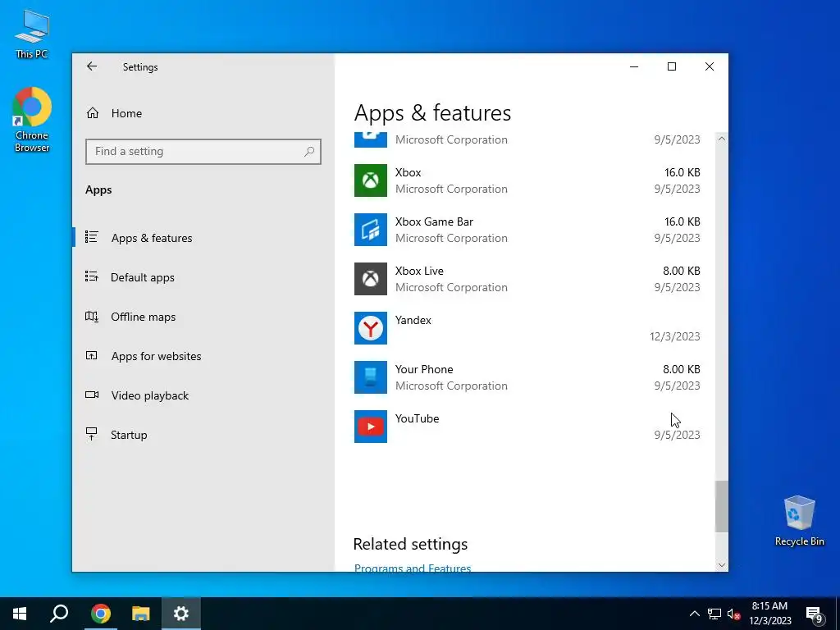Show hidden tray icons chevron
The width and height of the screenshot is (840, 630).
point(694,614)
